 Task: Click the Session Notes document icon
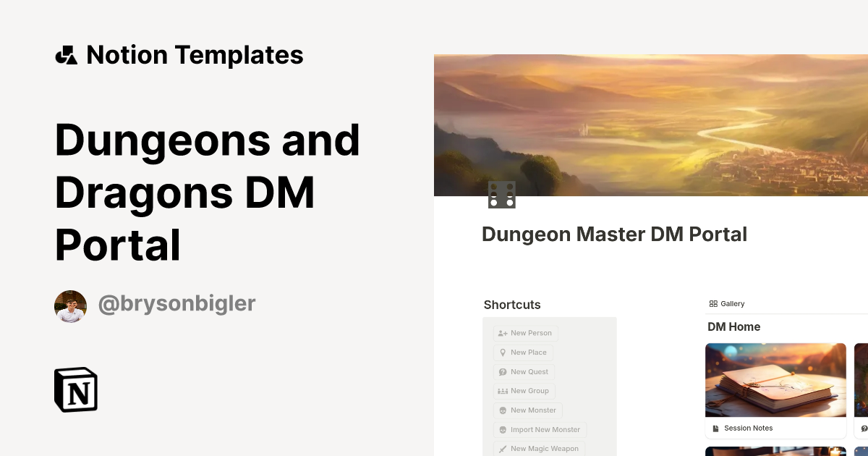pos(716,428)
